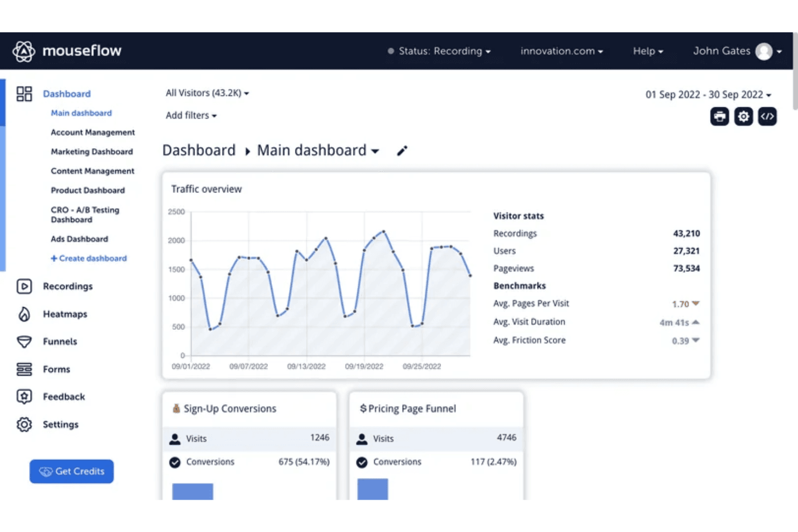Open Content Management dashboard
This screenshot has height=532, width=798.
[x=93, y=171]
